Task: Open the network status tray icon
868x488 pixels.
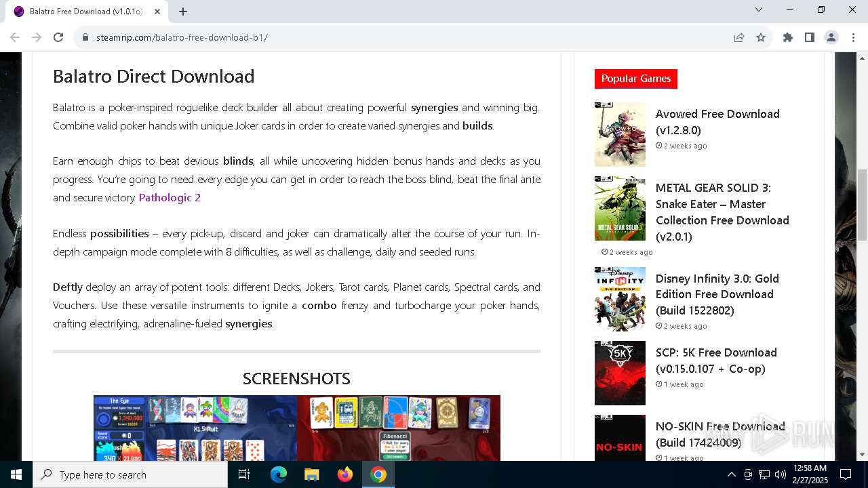Action: tap(764, 474)
